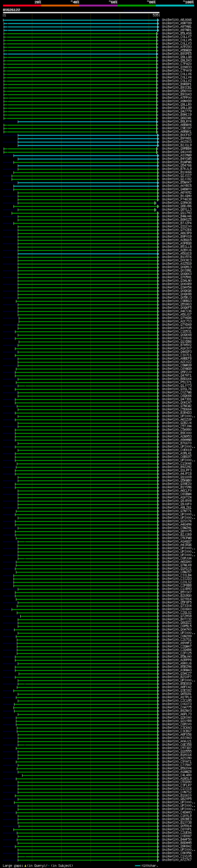The image size is (197, 868).
Task: Click label UniRef100_B0CF67
Action: click(x=177, y=135)
